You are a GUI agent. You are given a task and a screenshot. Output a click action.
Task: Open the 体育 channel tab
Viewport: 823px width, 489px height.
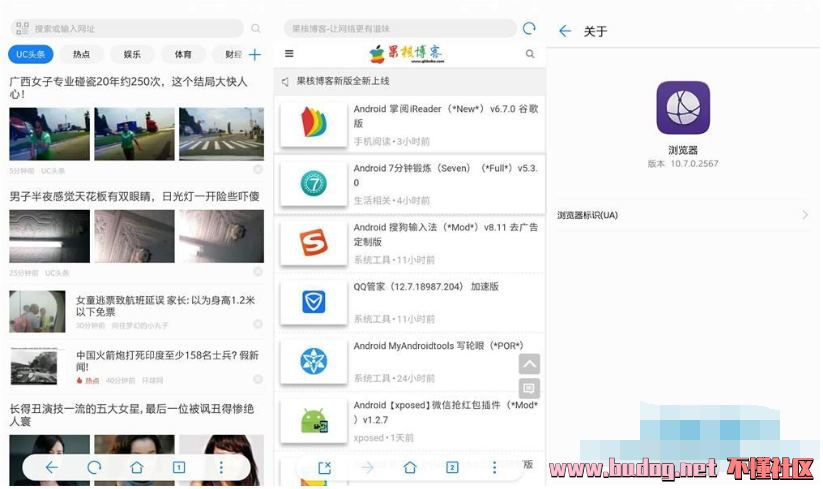(x=183, y=55)
